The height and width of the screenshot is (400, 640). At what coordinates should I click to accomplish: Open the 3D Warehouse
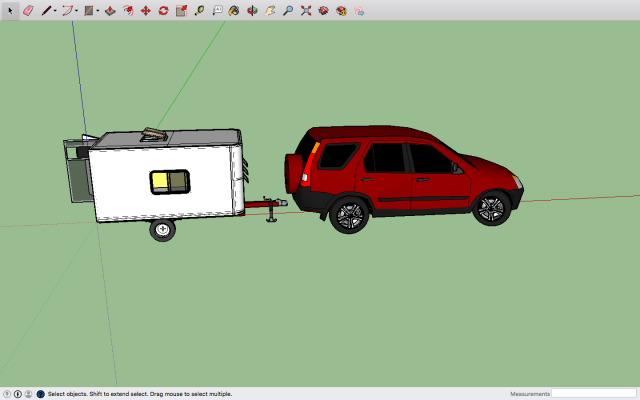[324, 11]
